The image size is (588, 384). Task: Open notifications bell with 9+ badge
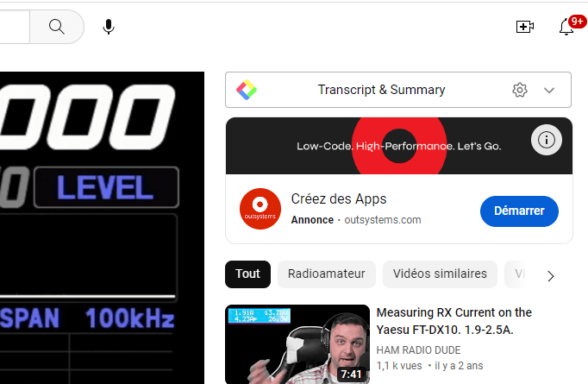coord(566,27)
